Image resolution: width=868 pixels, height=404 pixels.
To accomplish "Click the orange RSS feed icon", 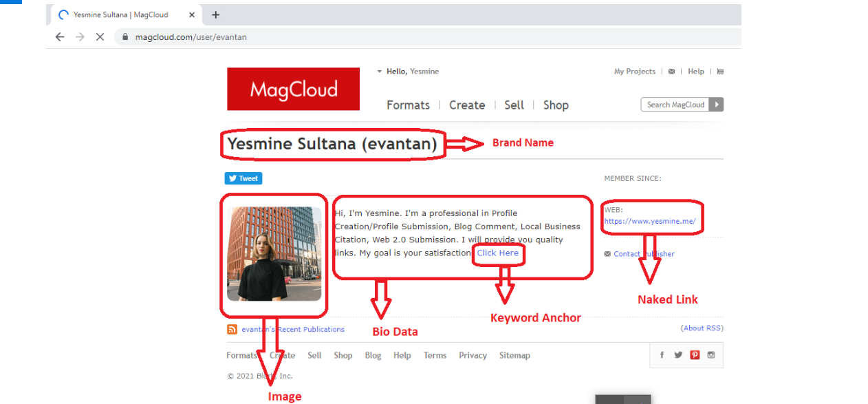I will pyautogui.click(x=232, y=330).
